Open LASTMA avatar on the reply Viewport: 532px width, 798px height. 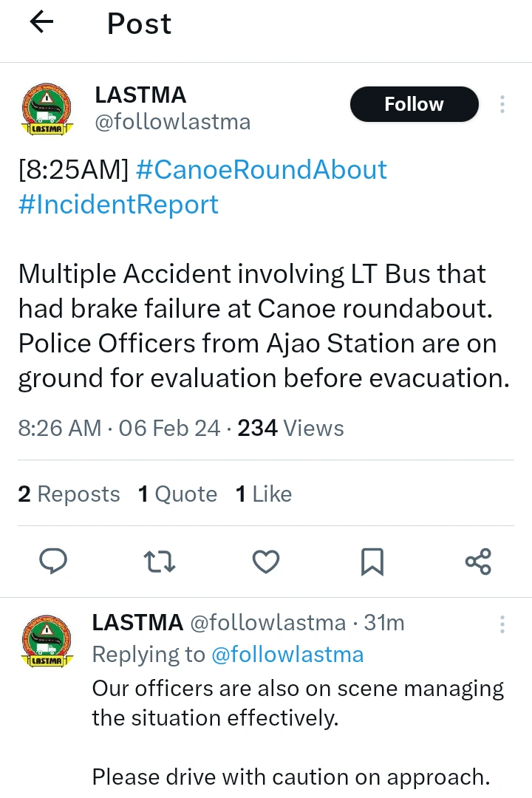pos(47,641)
